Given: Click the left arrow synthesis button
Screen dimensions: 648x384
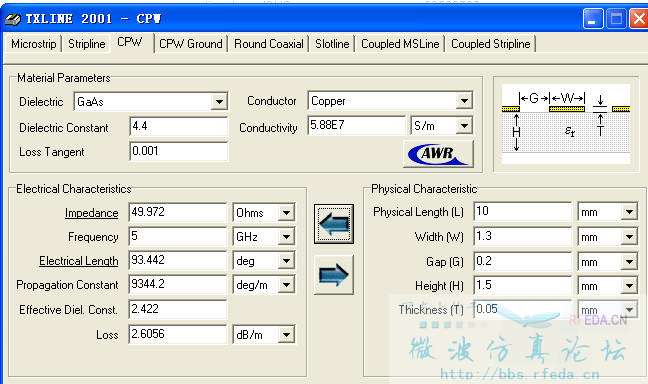Looking at the screenshot, I should tap(334, 224).
